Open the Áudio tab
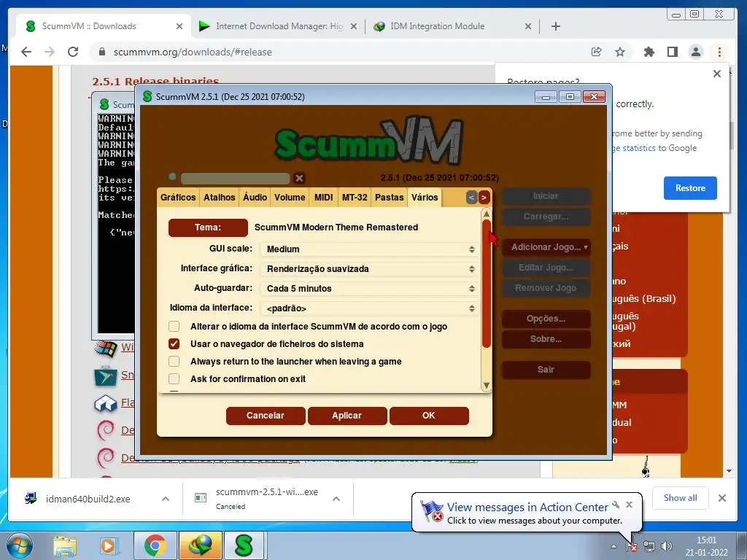The height and width of the screenshot is (560, 747). point(255,198)
